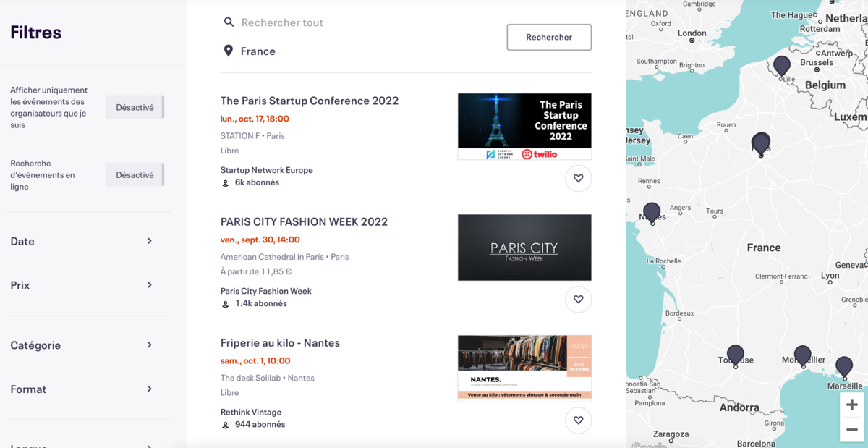Select the map pin over Marseille
868x448 pixels.
(x=844, y=366)
